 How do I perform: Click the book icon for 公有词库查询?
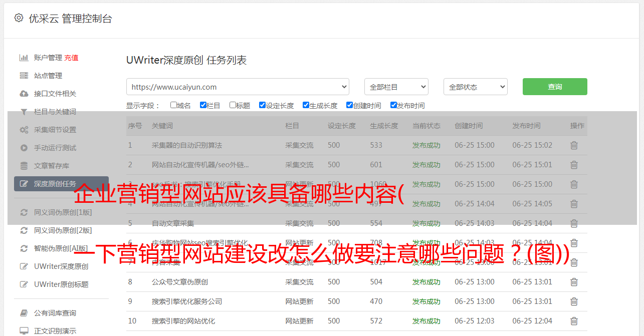point(24,313)
